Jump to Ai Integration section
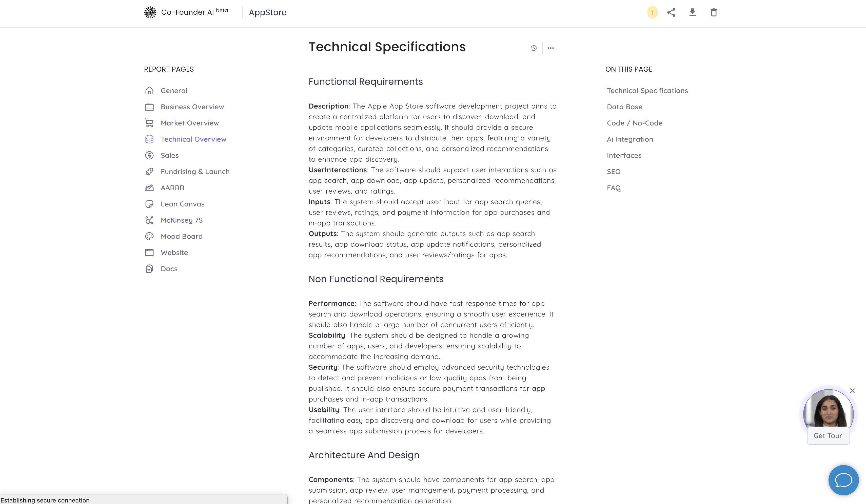 [x=630, y=139]
